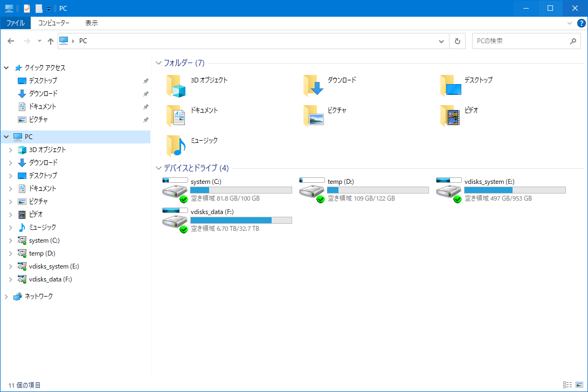Select the system (C:) drive icon
Image resolution: width=588 pixels, height=392 pixels.
pos(175,190)
